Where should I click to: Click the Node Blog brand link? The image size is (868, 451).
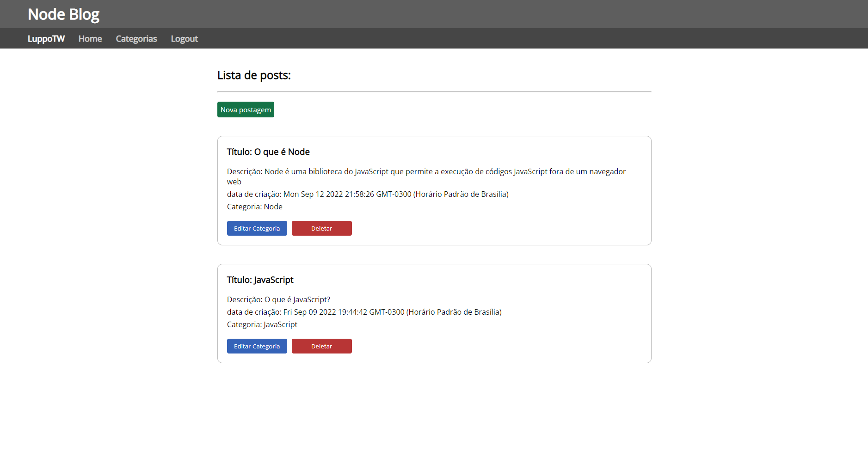pos(63,14)
